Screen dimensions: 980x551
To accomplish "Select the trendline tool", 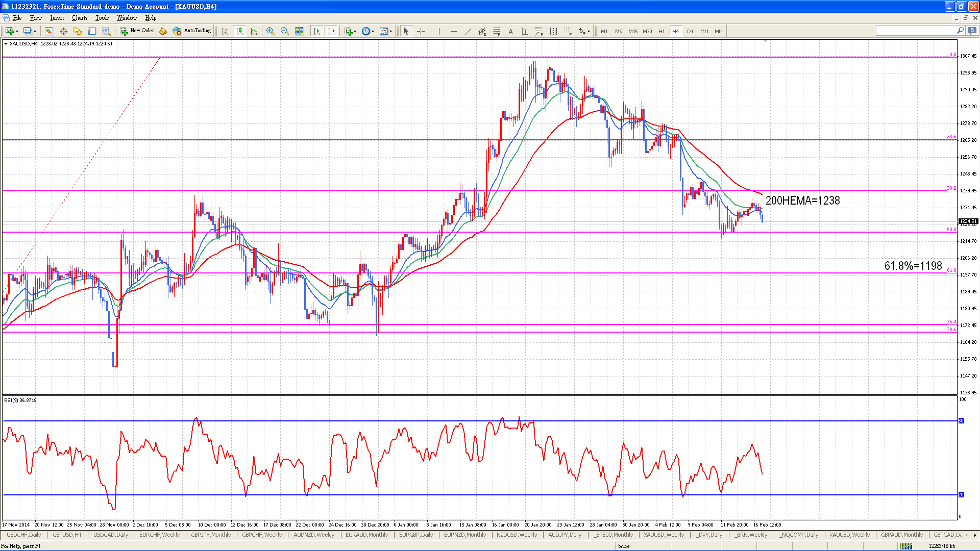I will point(468,31).
